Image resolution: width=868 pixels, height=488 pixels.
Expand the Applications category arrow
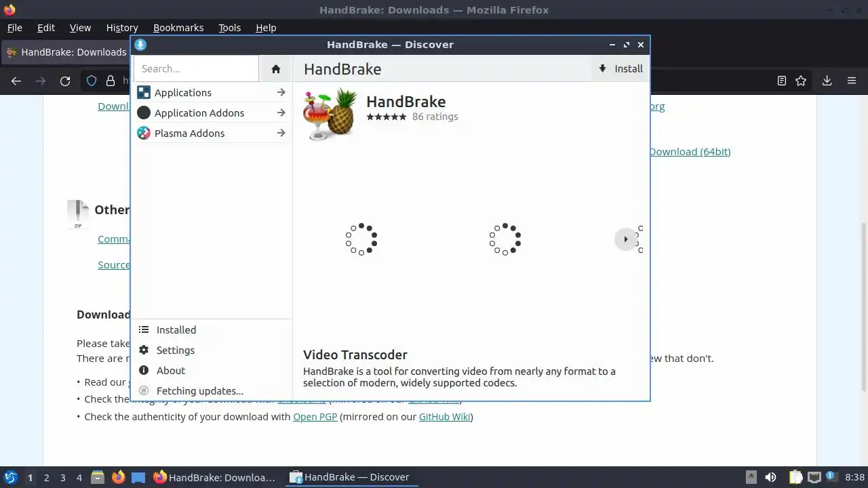[x=281, y=93]
